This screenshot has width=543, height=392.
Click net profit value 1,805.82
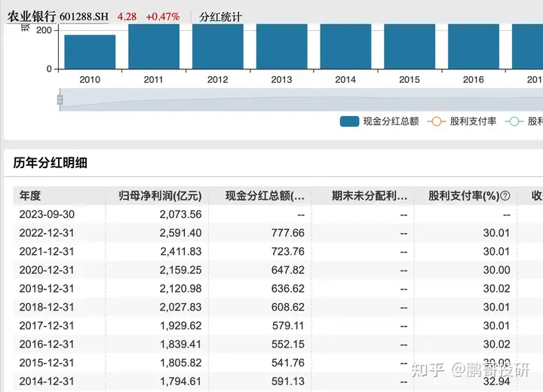180,363
